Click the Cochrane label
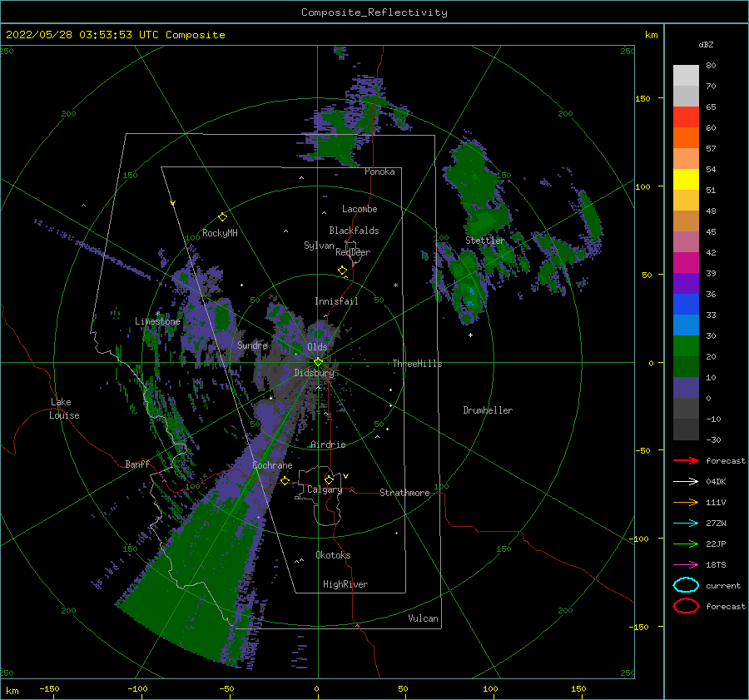The image size is (749, 700). [272, 465]
